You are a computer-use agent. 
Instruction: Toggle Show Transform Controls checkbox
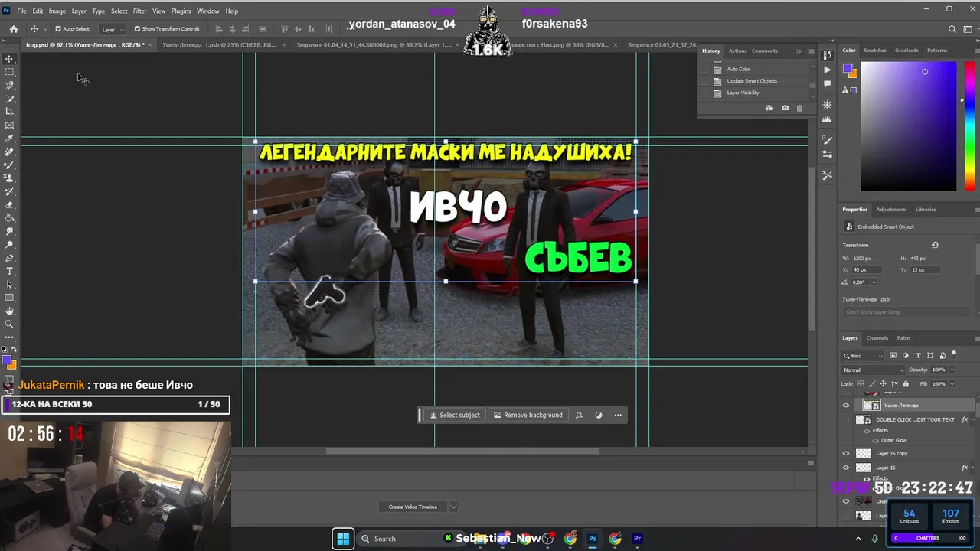(137, 29)
